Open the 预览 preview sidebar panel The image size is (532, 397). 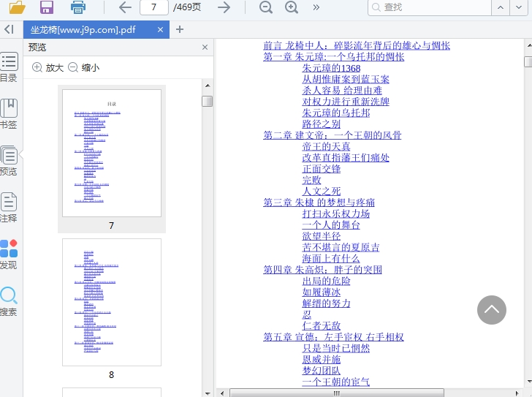point(9,161)
